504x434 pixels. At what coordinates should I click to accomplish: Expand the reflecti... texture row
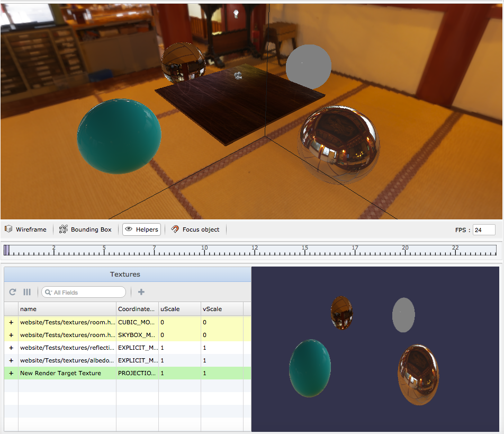click(11, 348)
